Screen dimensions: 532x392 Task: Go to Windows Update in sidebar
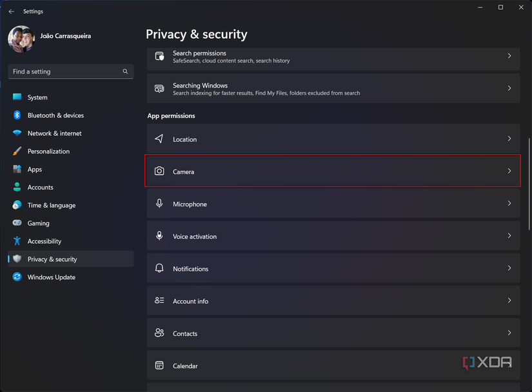click(51, 277)
